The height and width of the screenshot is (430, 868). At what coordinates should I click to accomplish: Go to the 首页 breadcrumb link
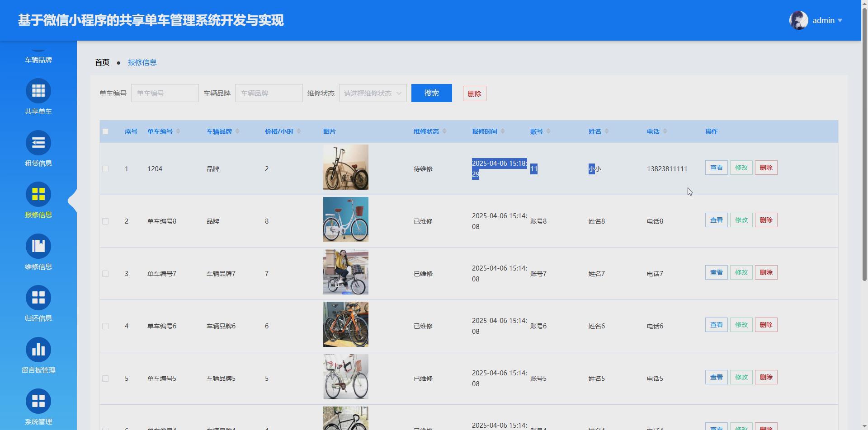pyautogui.click(x=101, y=62)
